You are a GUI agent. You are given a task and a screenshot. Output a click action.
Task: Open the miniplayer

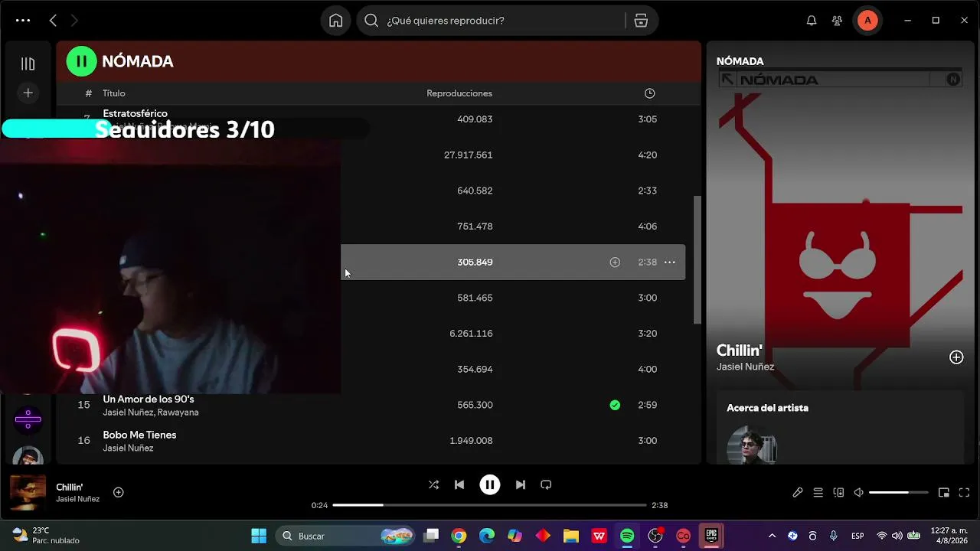coord(944,493)
